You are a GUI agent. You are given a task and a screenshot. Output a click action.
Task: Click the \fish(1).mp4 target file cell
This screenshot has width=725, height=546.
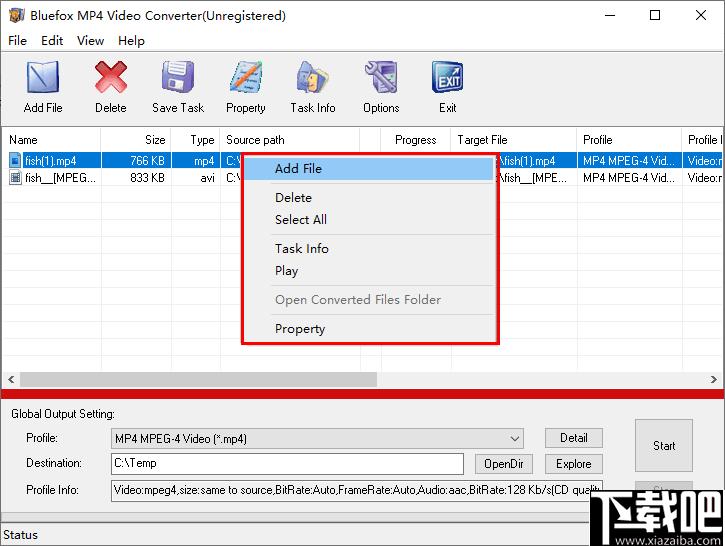point(527,161)
